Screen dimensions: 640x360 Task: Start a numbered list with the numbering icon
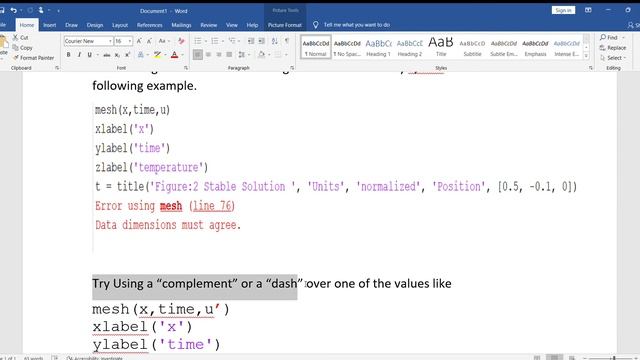click(215, 41)
